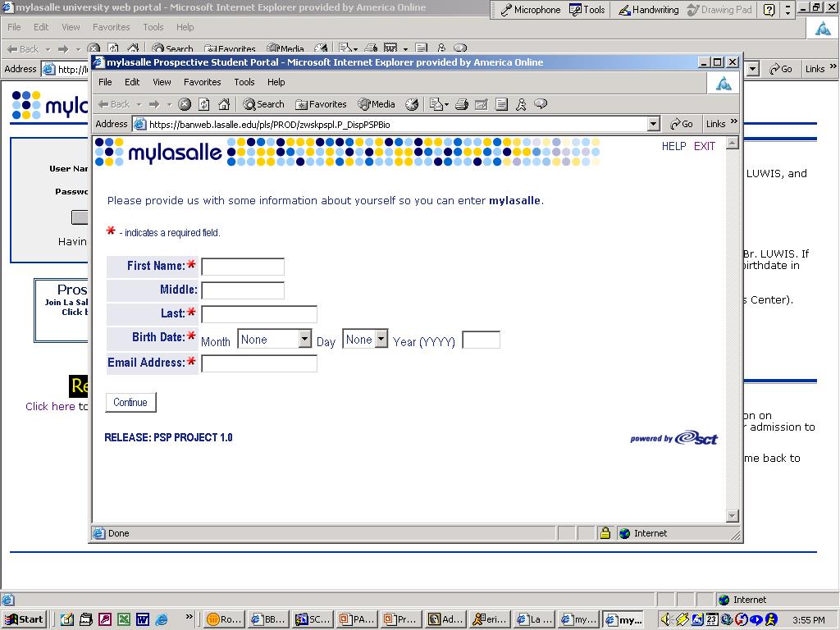840x630 pixels.
Task: Open Search in the Prospective Student Portal toolbar
Action: coord(263,104)
